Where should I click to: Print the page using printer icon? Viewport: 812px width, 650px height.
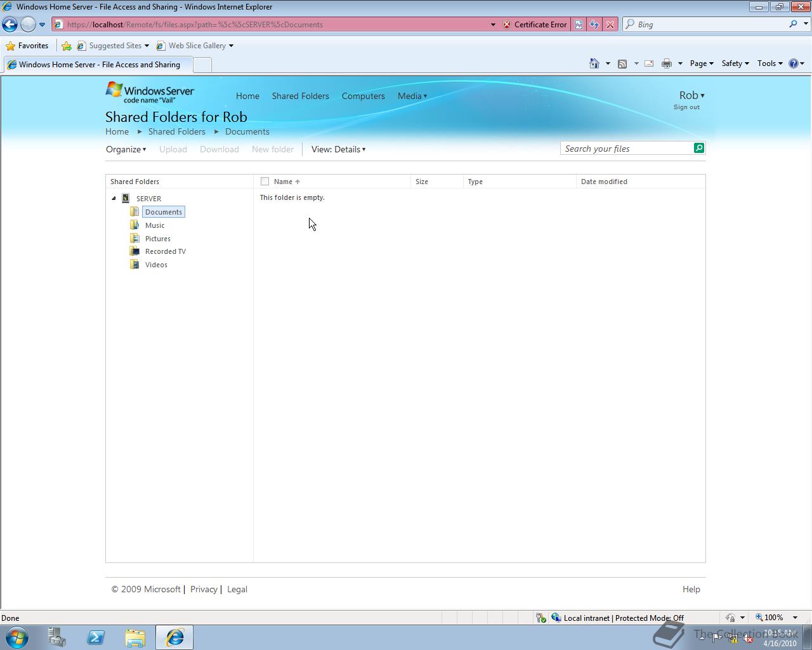pyautogui.click(x=667, y=63)
